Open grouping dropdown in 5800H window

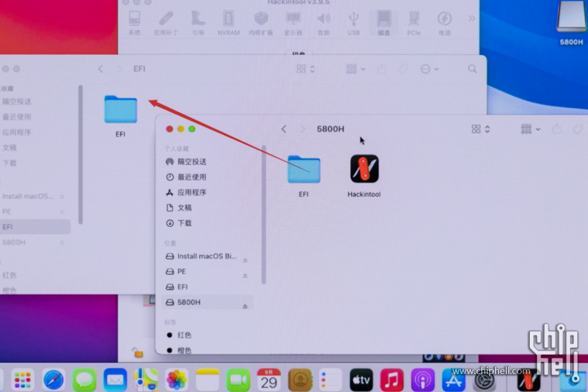[530, 129]
